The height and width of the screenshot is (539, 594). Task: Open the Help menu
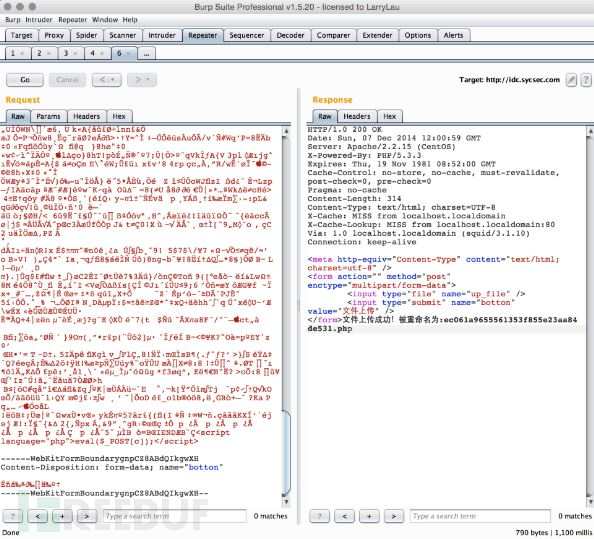pos(130,20)
